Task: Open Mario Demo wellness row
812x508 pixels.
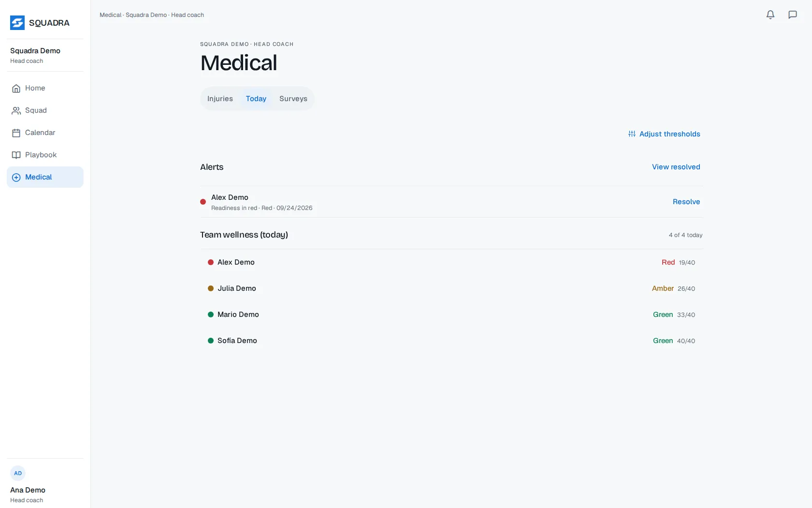Action: coord(451,314)
